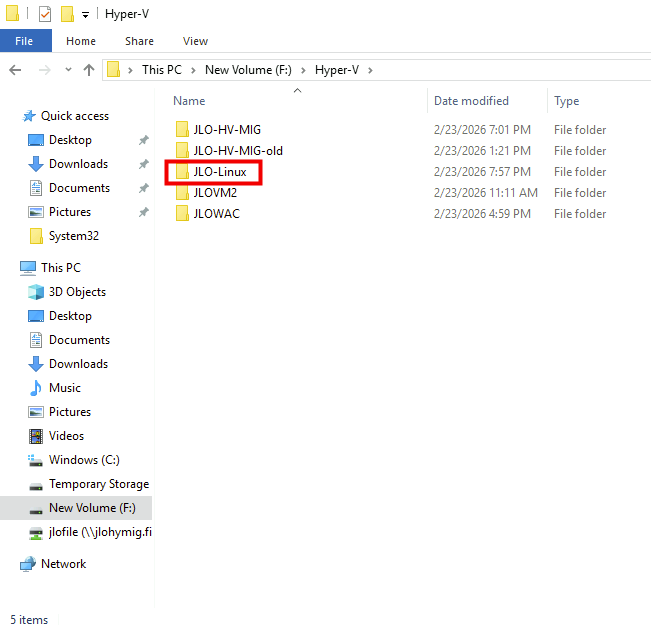Collapse the Quick access tree section

[x=11, y=116]
